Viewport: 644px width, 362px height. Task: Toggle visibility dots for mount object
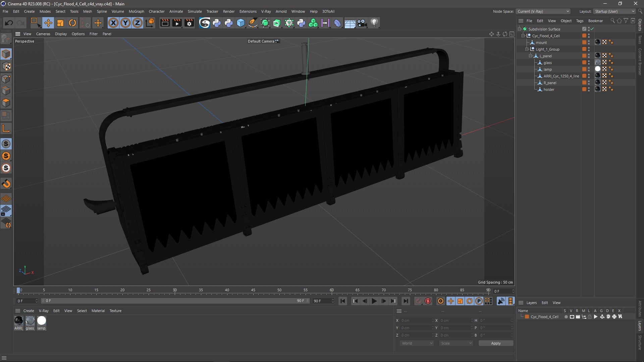pos(589,43)
